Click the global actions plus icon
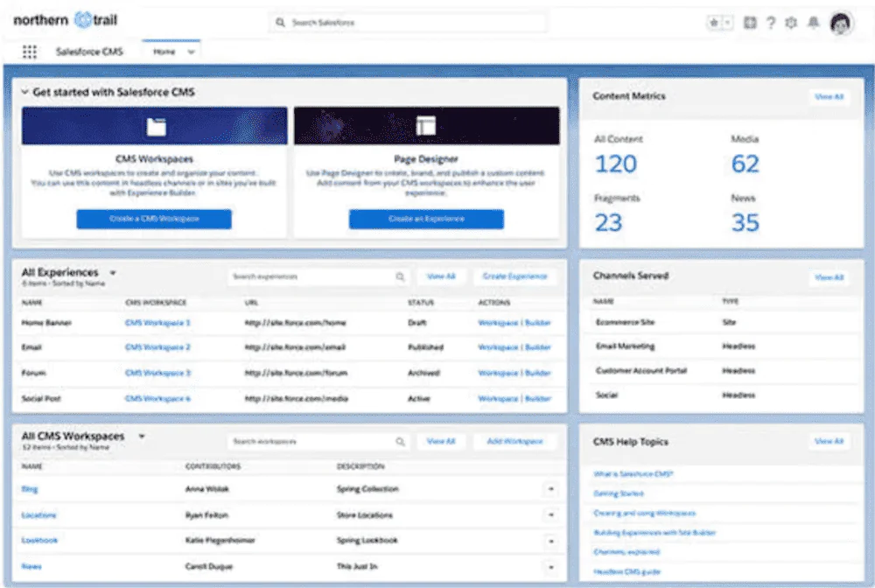The image size is (875, 588). point(750,23)
